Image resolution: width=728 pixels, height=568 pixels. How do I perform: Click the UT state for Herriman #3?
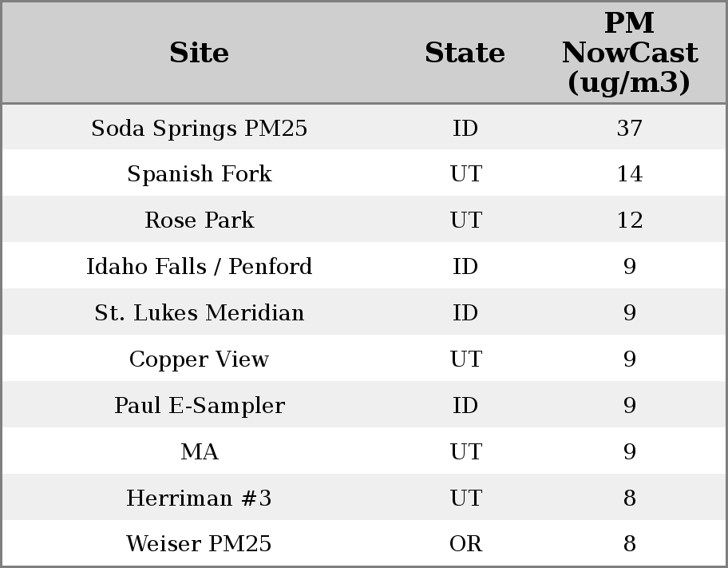coord(465,498)
